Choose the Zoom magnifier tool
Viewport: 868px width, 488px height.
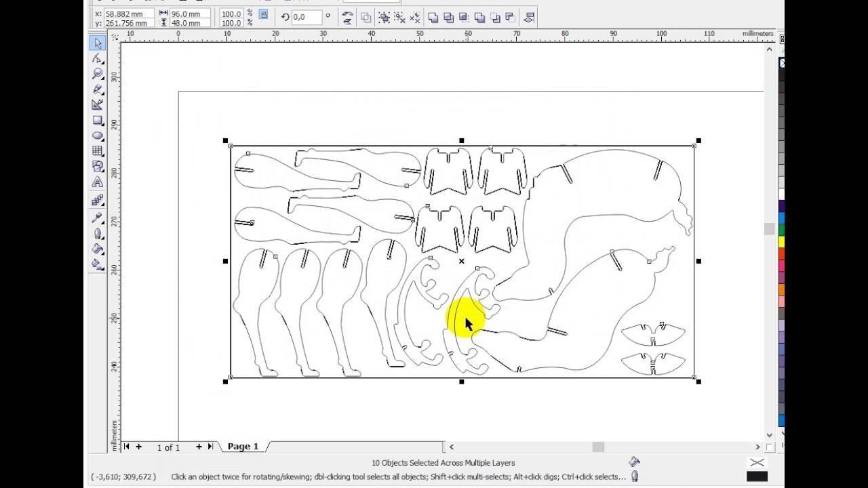point(98,74)
